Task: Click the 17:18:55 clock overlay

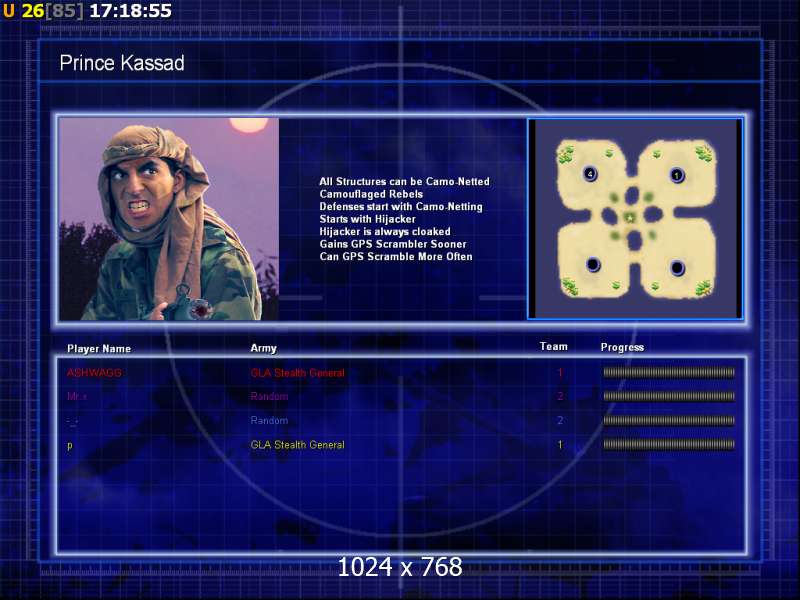Action: click(131, 11)
